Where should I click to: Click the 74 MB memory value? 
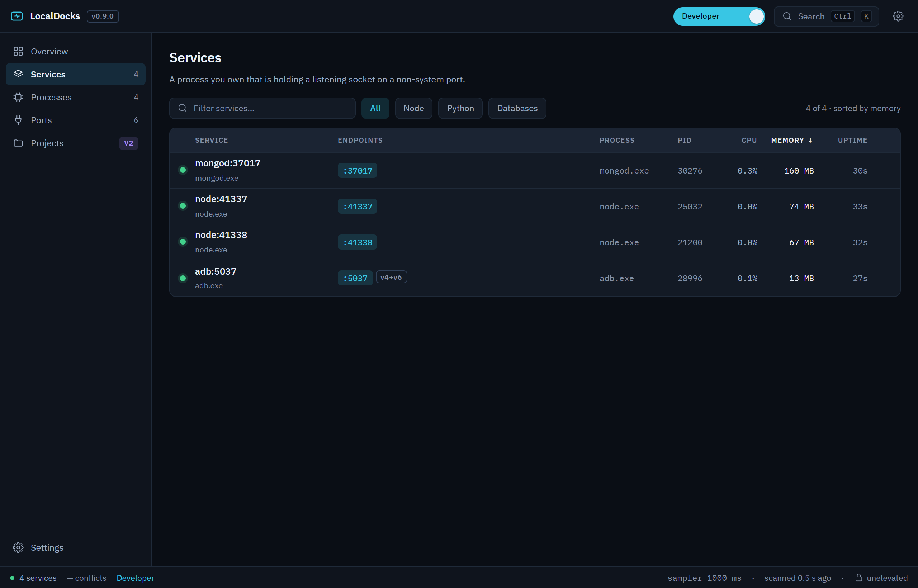pyautogui.click(x=801, y=207)
